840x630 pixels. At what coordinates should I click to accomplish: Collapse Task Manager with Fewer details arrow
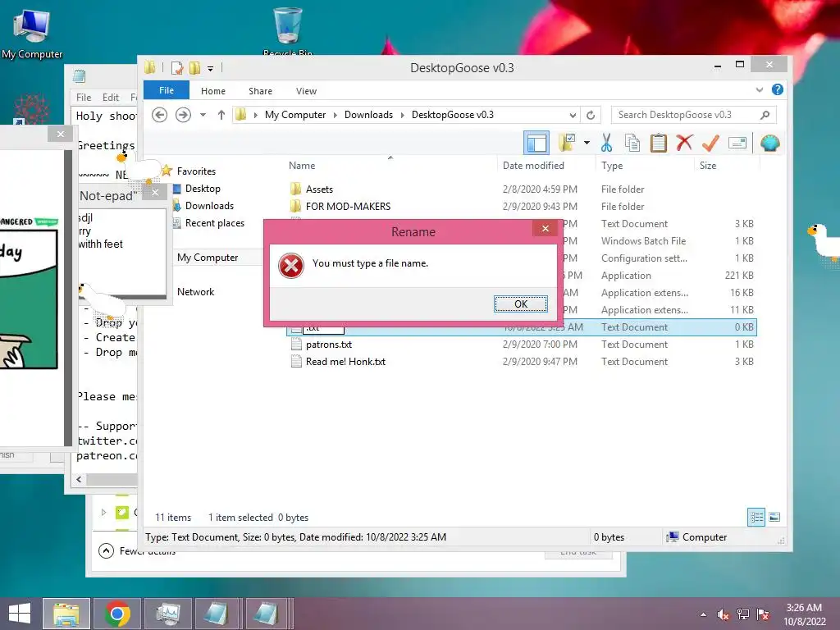106,550
